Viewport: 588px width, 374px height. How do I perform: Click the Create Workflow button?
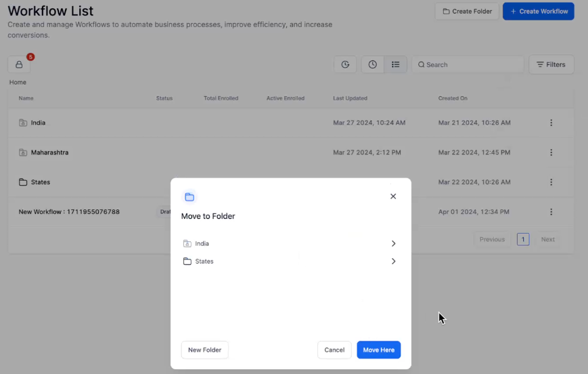click(x=539, y=12)
